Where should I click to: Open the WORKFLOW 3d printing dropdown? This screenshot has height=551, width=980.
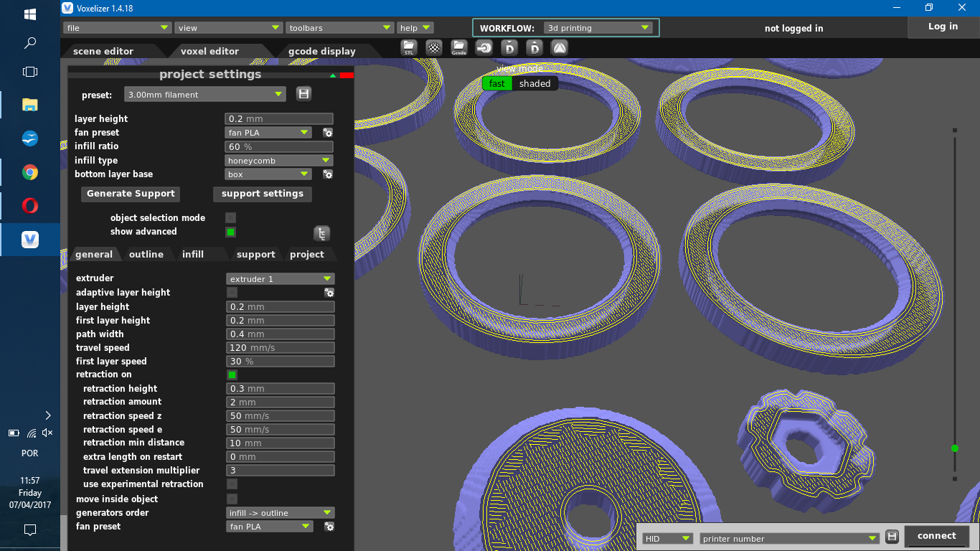click(x=598, y=28)
